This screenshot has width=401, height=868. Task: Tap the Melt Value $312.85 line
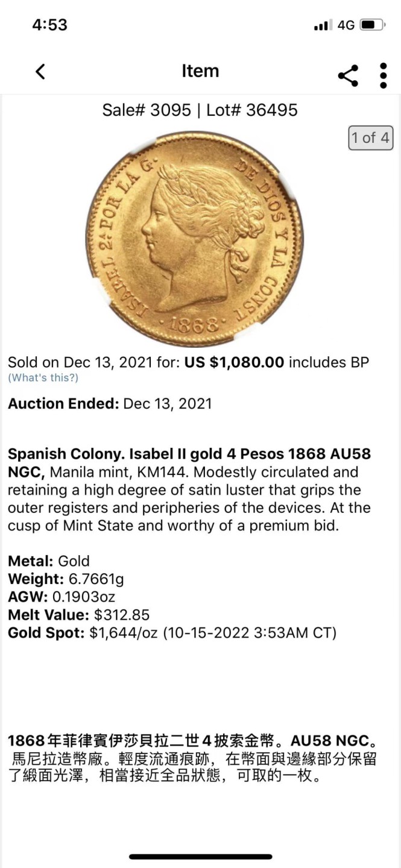(78, 615)
